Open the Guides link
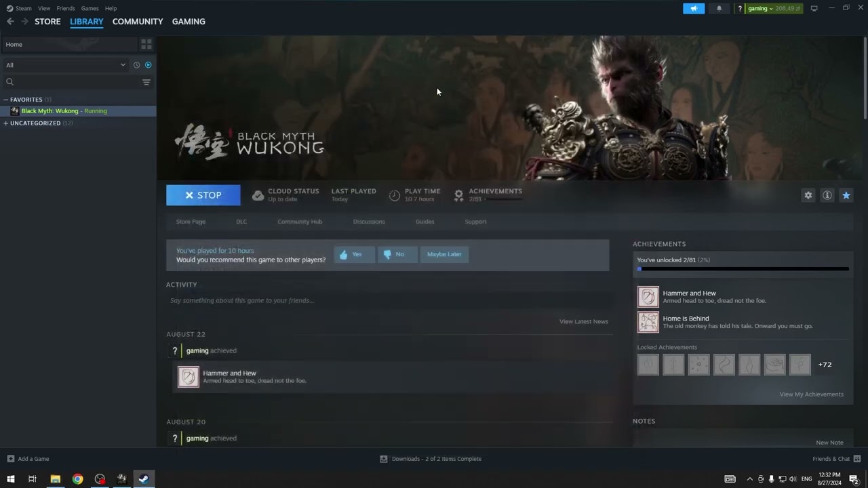868x488 pixels. click(425, 222)
